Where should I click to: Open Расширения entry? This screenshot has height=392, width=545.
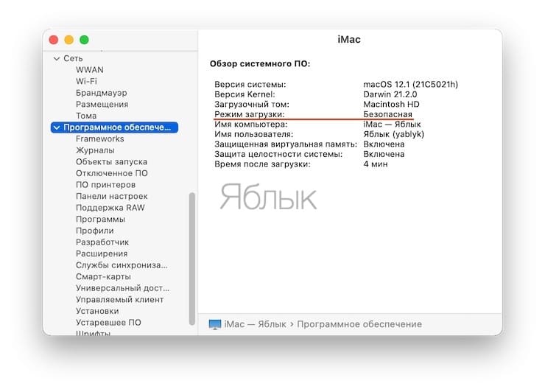coord(102,253)
